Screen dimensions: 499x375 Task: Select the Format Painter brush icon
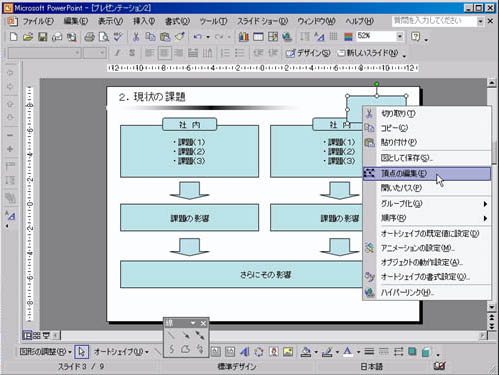(x=180, y=36)
